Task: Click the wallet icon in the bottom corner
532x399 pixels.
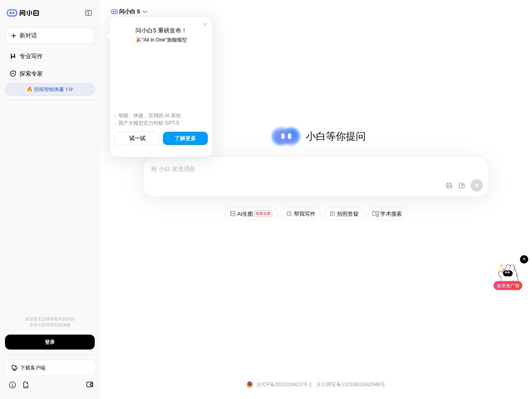Action: click(90, 385)
